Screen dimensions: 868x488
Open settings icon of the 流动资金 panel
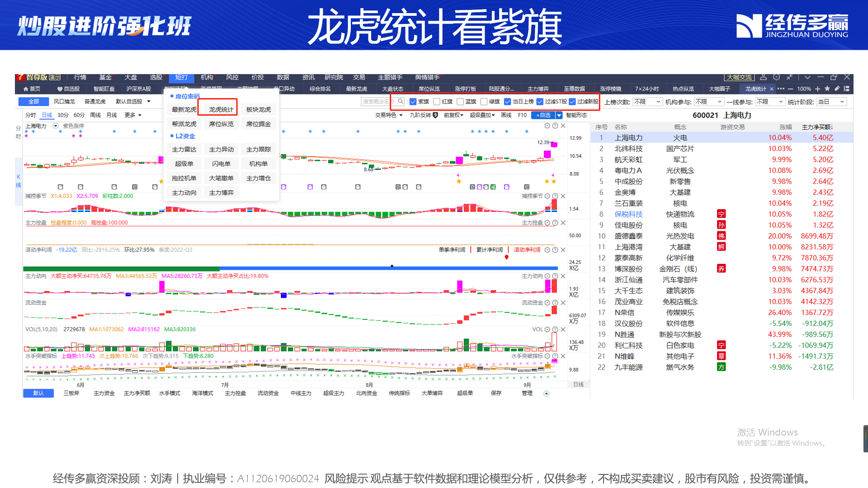(x=547, y=303)
